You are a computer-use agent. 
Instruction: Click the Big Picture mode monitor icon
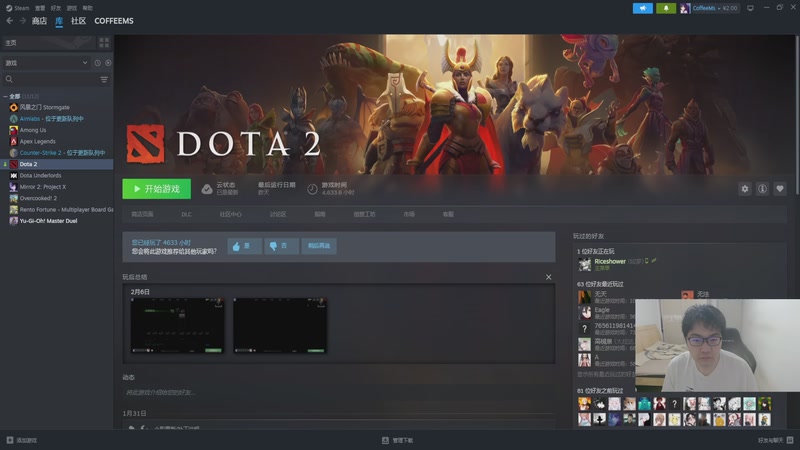point(750,8)
